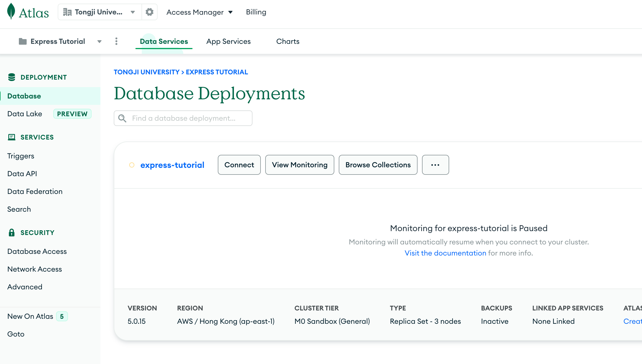Click the Database Deployments heading
The image size is (642, 364).
pos(209,93)
